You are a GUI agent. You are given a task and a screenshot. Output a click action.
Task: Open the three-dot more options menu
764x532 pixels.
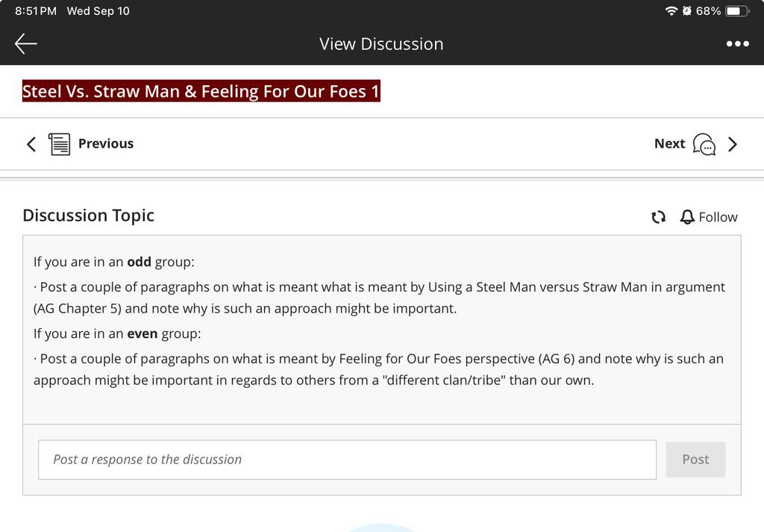737,44
